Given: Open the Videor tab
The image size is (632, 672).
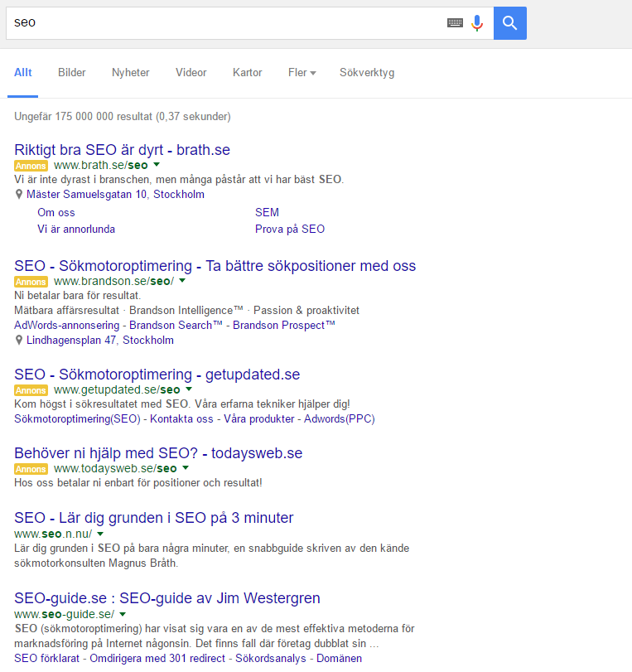Looking at the screenshot, I should click(x=191, y=73).
